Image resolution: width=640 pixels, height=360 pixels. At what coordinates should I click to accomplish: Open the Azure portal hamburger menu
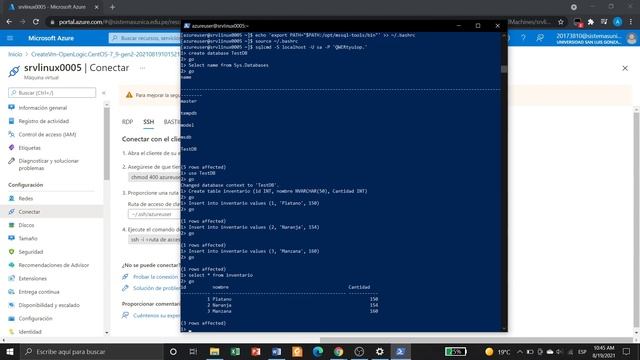click(x=10, y=38)
